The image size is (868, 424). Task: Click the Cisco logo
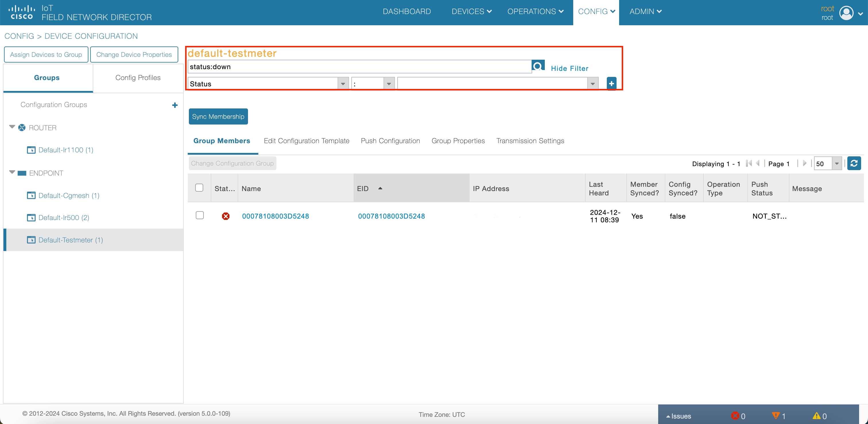(x=22, y=12)
